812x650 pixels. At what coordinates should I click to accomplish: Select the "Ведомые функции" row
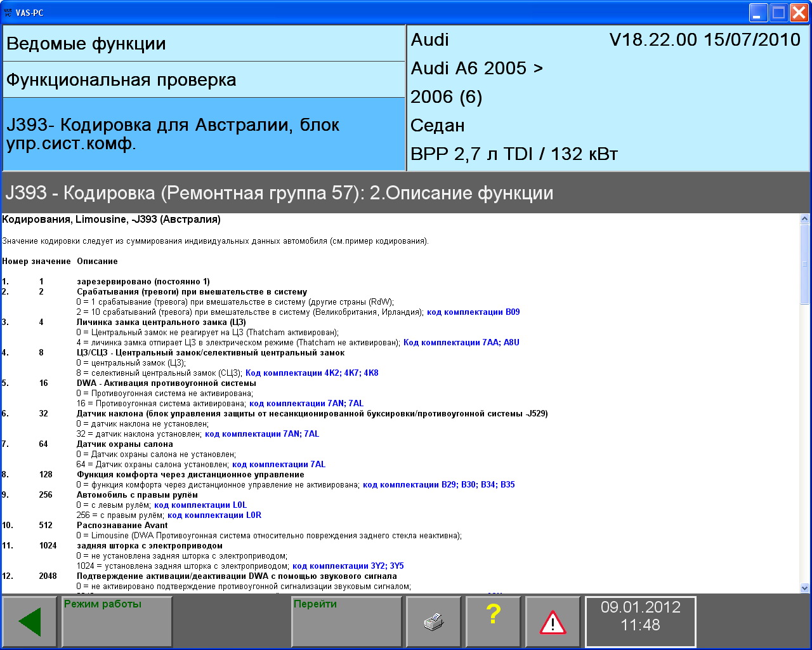(x=204, y=44)
